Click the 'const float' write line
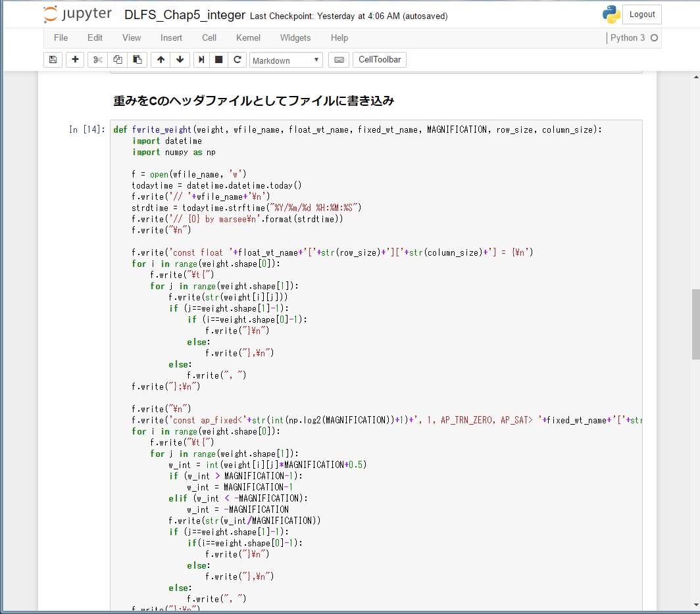The width and height of the screenshot is (700, 614). point(332,252)
